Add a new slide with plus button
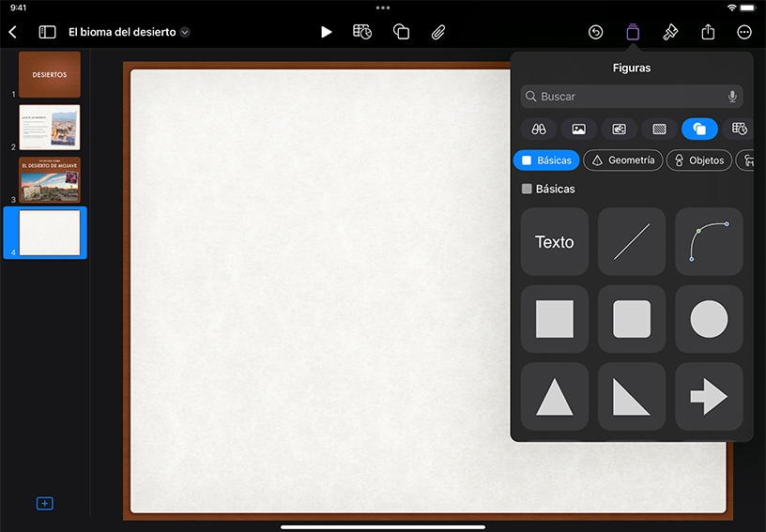 (x=45, y=503)
